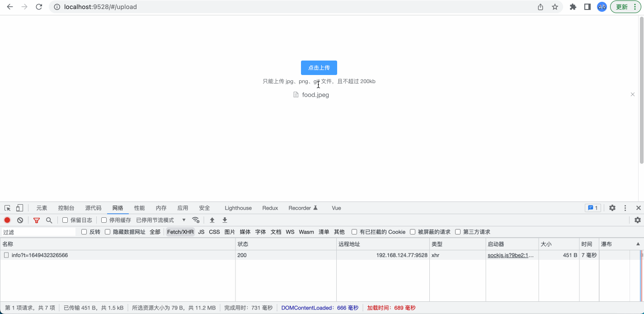Filter requests by CSS
Viewport: 644px width, 314px height.
(214, 232)
